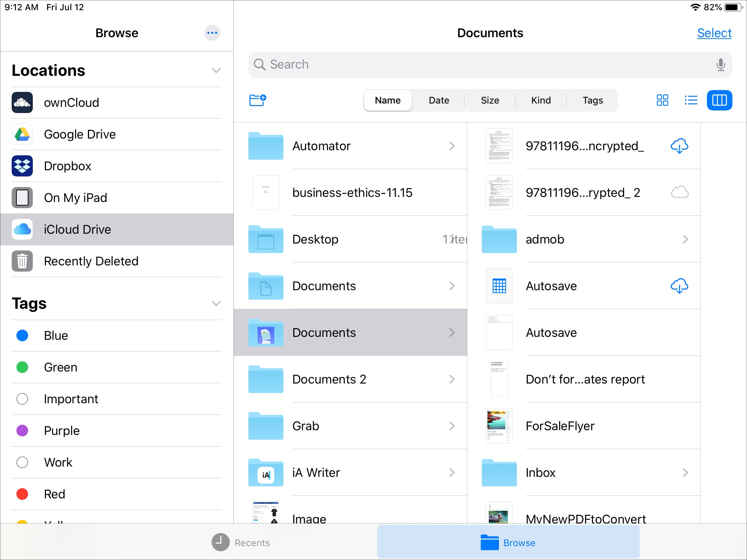Image resolution: width=747 pixels, height=560 pixels.
Task: Open the admob folder
Action: click(584, 239)
